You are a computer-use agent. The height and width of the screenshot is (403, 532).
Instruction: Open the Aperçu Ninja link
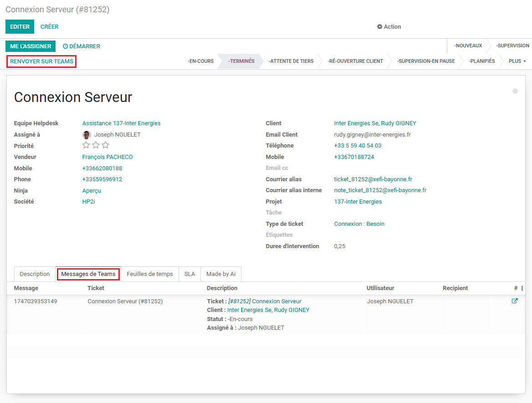point(92,191)
